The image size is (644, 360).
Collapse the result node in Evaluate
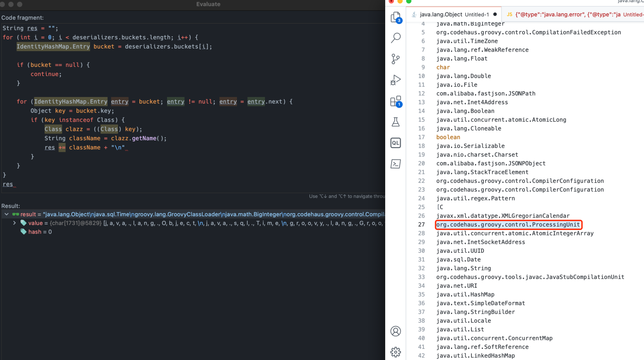coord(6,214)
